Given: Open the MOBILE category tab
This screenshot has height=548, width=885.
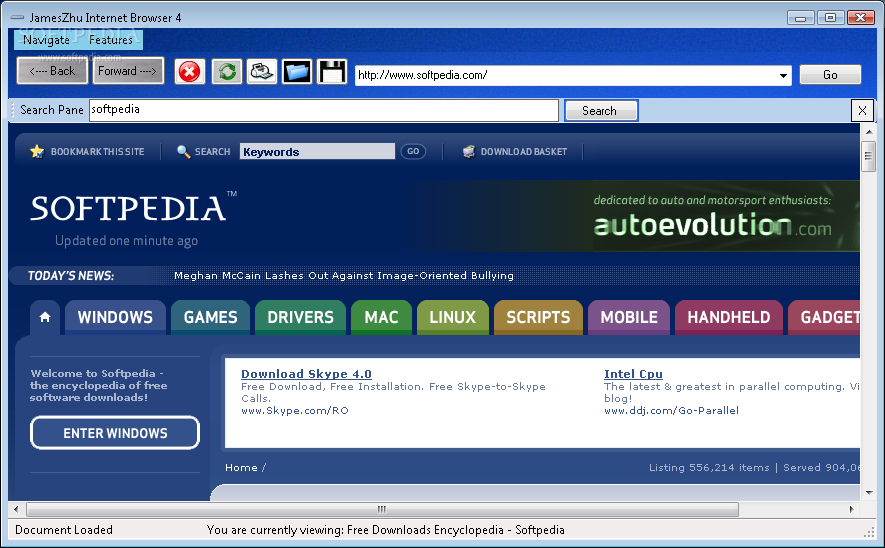Looking at the screenshot, I should click(629, 317).
